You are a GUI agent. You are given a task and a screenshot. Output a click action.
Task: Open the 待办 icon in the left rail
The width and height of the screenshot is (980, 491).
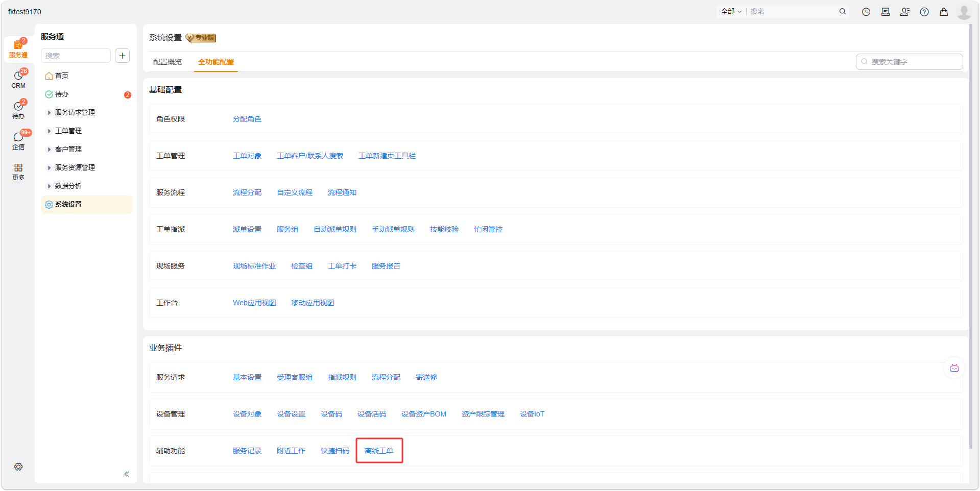pyautogui.click(x=18, y=110)
